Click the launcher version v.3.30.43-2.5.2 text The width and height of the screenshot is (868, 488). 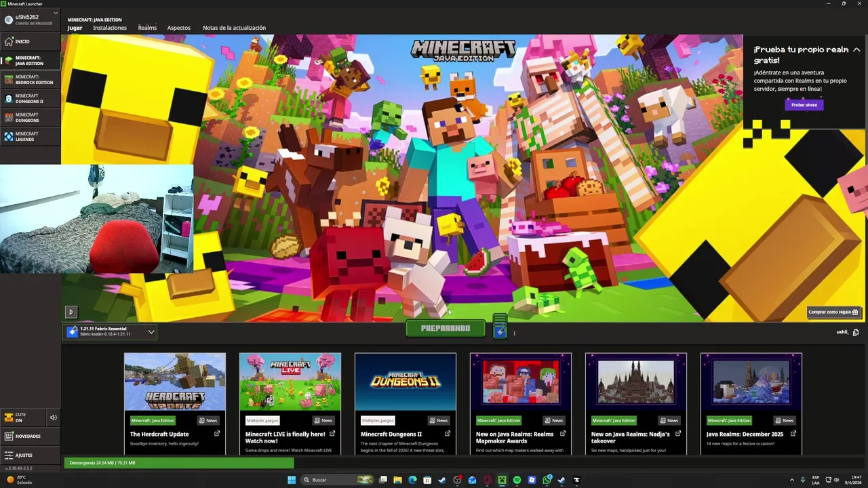click(x=18, y=468)
